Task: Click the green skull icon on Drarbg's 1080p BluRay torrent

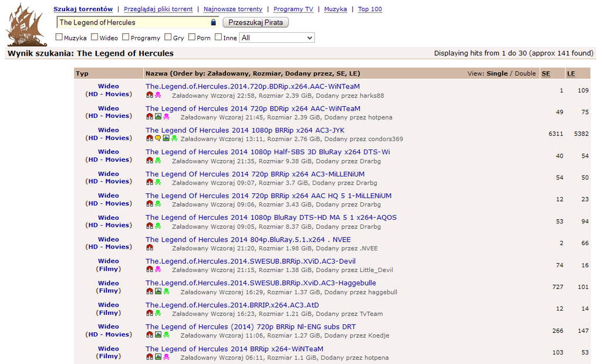Action: click(157, 226)
